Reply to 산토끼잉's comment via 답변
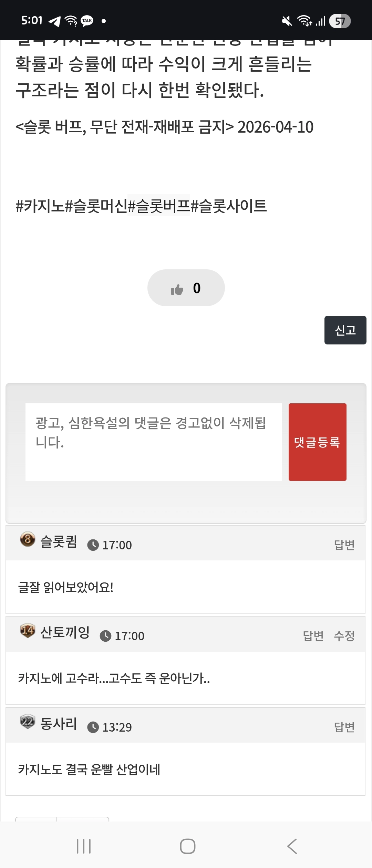Screen dimensions: 372x868 [313, 636]
